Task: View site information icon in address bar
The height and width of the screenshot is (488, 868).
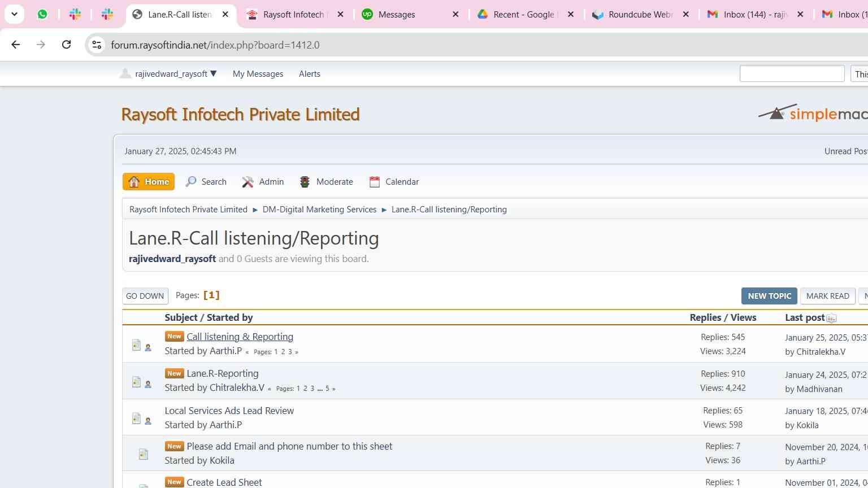Action: tap(97, 45)
